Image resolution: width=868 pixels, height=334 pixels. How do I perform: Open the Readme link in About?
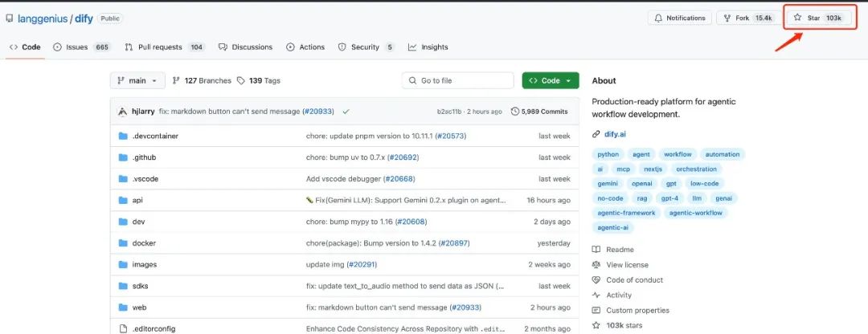point(613,250)
